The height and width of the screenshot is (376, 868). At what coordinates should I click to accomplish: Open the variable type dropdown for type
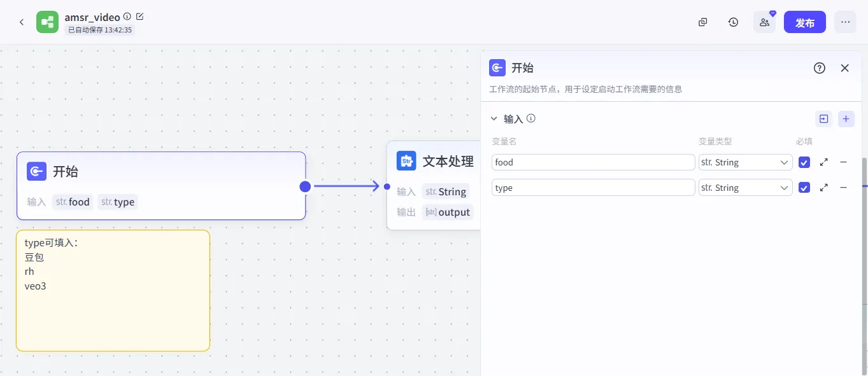[x=745, y=188]
